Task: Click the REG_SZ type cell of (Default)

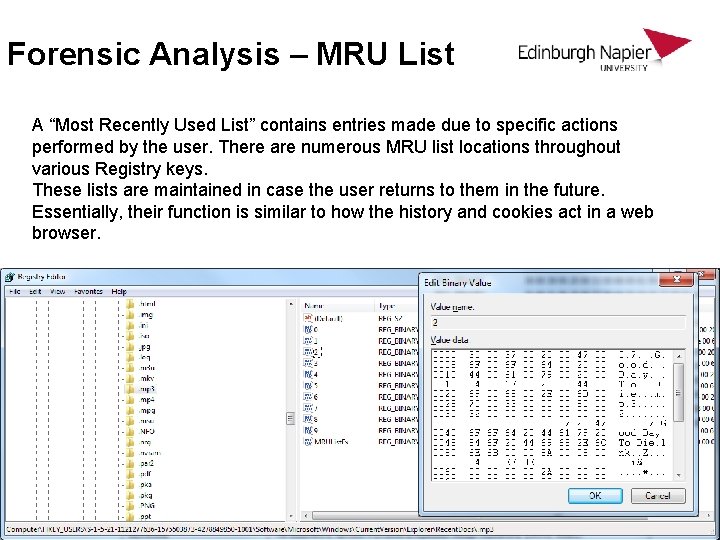Action: (x=390, y=318)
